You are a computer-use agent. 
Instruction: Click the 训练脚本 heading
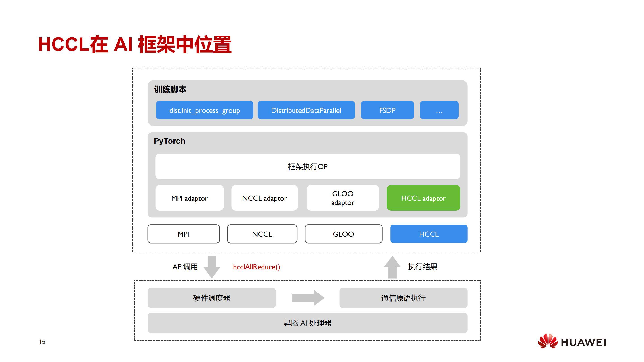(x=170, y=89)
